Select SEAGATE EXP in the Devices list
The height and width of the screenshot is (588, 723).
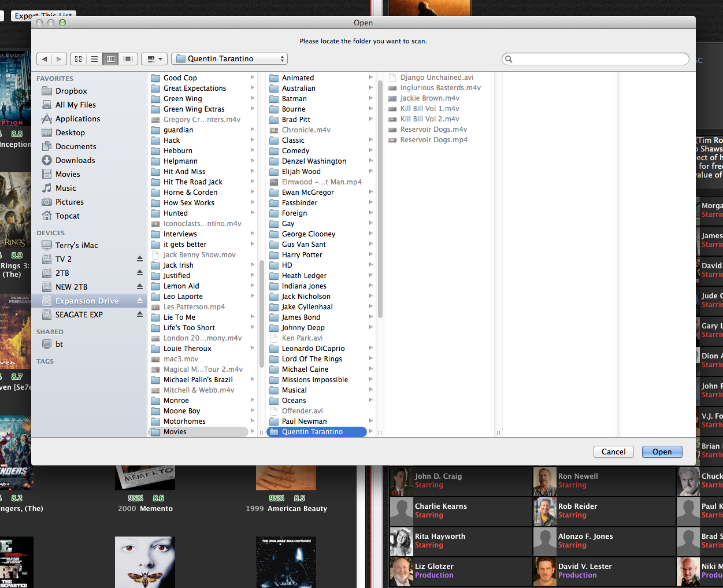(89, 315)
